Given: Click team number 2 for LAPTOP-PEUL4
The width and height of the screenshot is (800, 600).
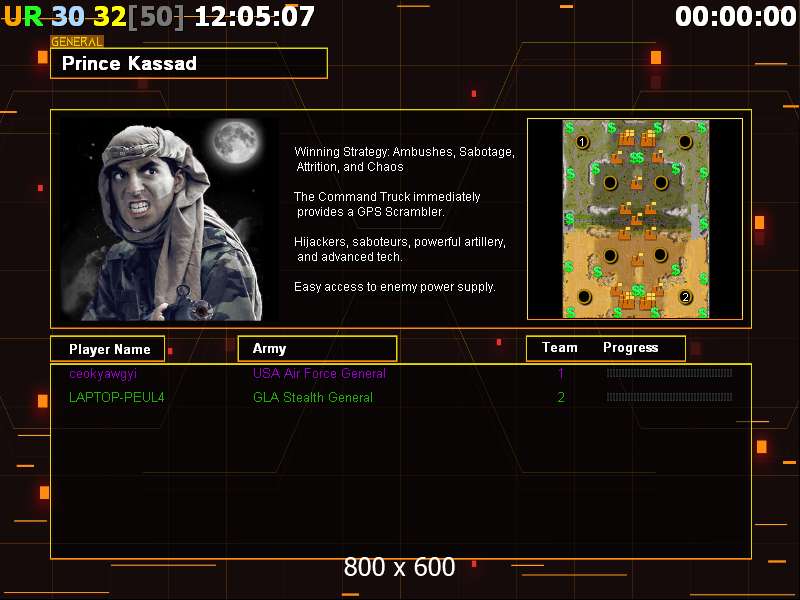Looking at the screenshot, I should point(561,397).
